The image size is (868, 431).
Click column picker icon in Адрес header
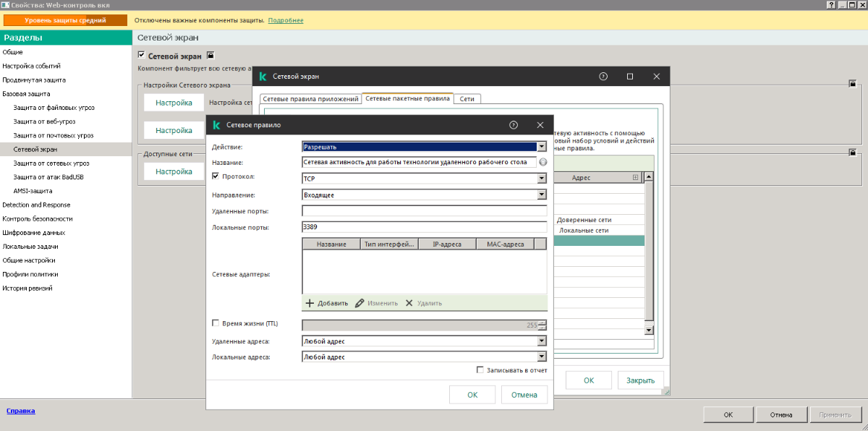coord(636,177)
